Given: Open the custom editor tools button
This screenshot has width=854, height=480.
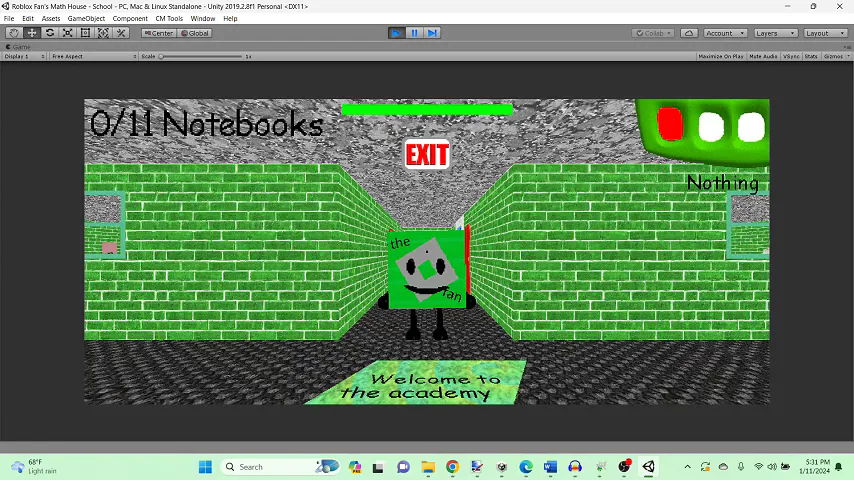Looking at the screenshot, I should pyautogui.click(x=121, y=33).
